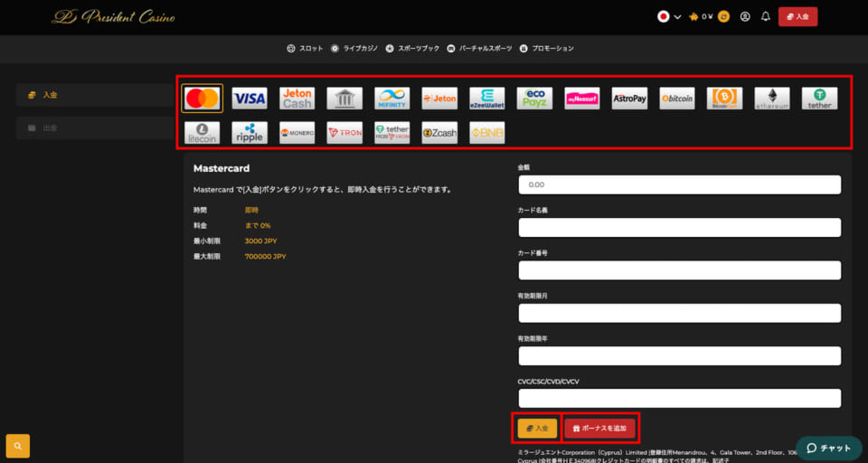Choose ecoPayz payment option
The height and width of the screenshot is (463, 868).
tap(534, 99)
